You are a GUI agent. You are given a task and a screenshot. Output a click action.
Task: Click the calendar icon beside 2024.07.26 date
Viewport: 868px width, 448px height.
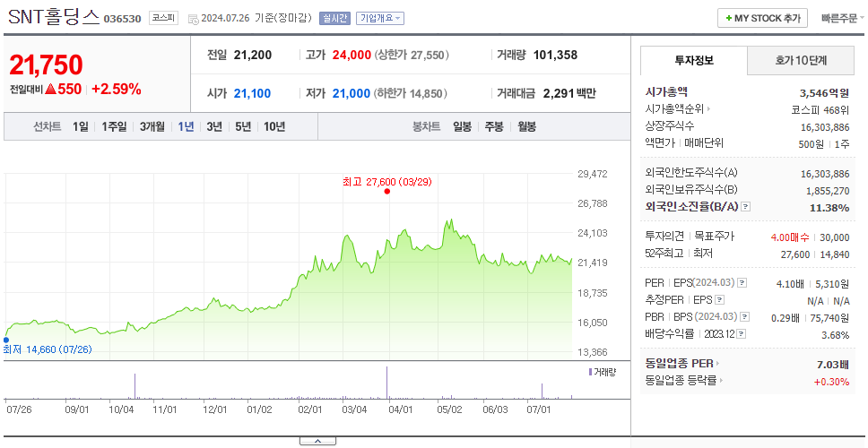pos(193,19)
